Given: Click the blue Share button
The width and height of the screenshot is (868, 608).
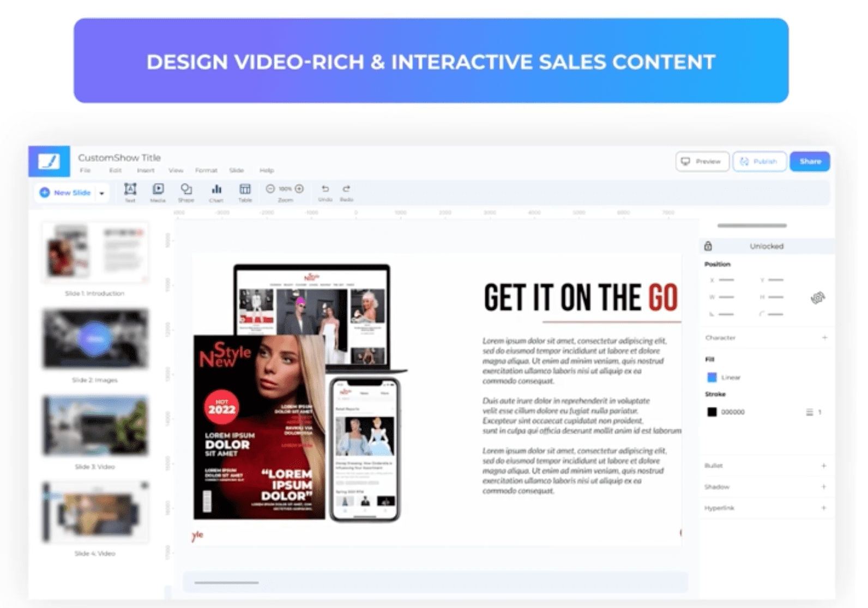Looking at the screenshot, I should (x=810, y=161).
